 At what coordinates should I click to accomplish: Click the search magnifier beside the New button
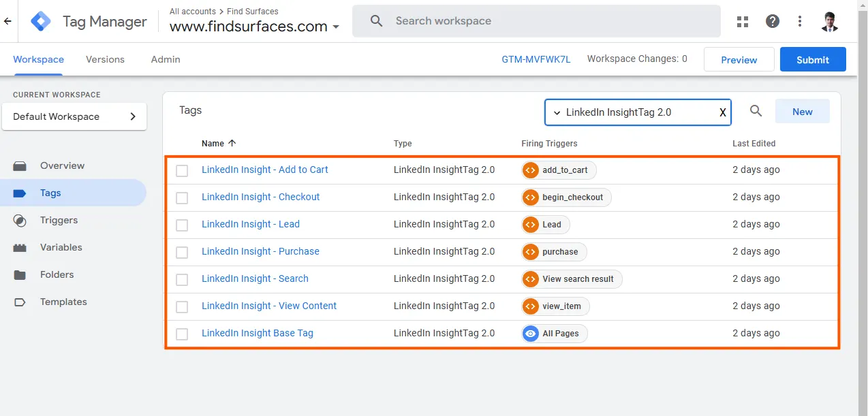coord(756,111)
